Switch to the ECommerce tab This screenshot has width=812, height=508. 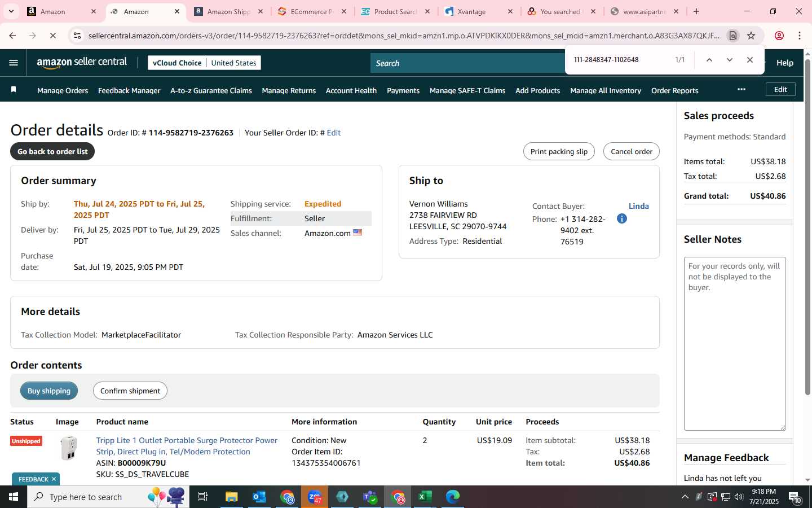click(x=312, y=11)
